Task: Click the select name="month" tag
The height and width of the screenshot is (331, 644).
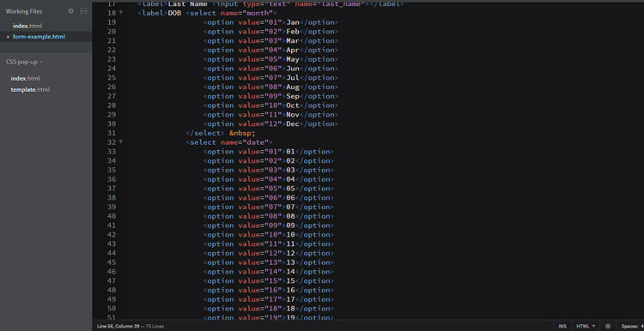Action: pyautogui.click(x=231, y=13)
